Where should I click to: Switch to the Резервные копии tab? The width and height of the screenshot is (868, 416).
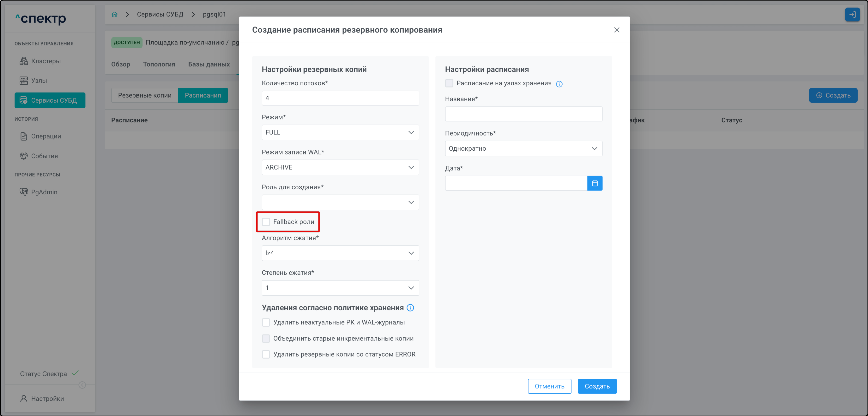coord(145,95)
